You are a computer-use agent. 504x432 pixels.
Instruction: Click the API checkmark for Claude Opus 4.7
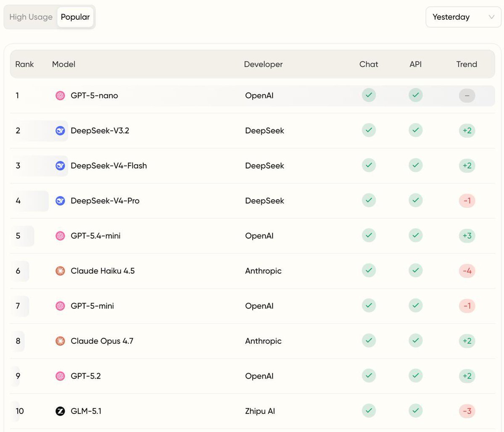click(416, 340)
